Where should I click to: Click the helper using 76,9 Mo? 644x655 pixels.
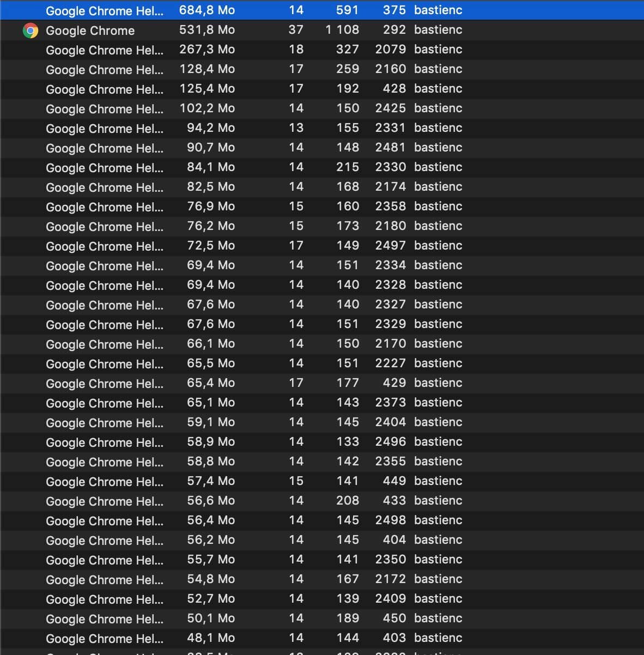[104, 207]
